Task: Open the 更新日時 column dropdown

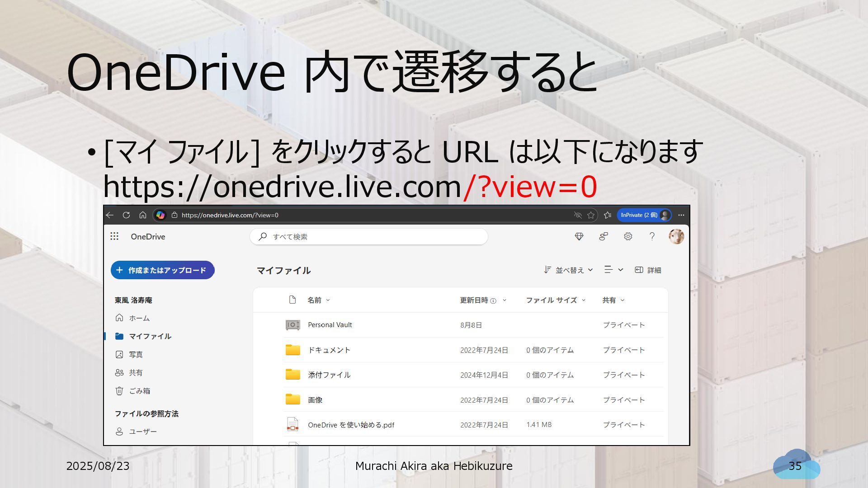Action: [505, 300]
